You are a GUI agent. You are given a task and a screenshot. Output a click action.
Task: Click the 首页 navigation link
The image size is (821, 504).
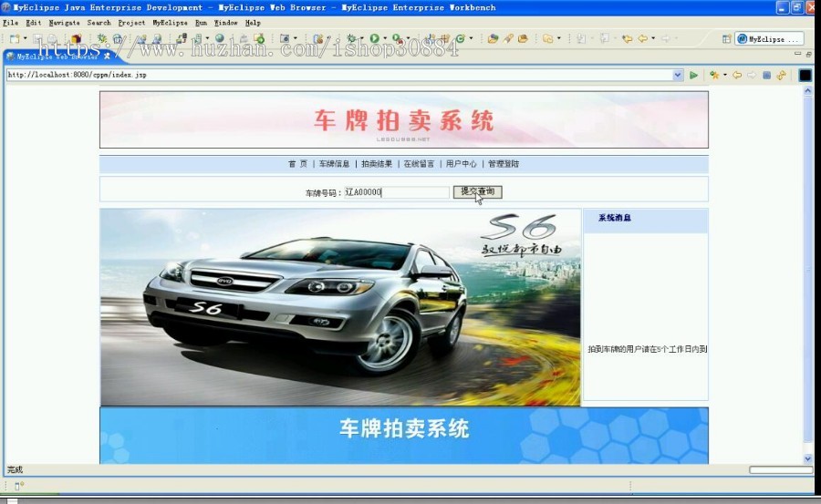(297, 164)
